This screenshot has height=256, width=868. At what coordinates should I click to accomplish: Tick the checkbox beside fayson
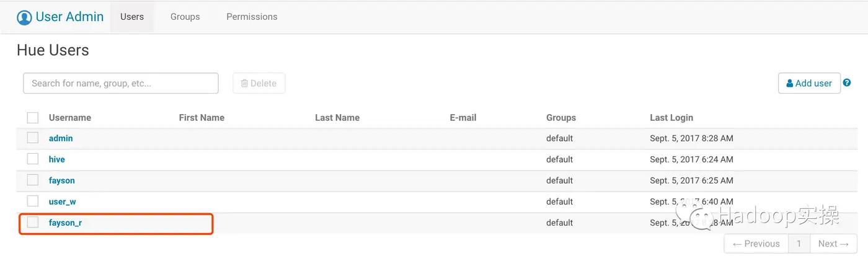(33, 180)
